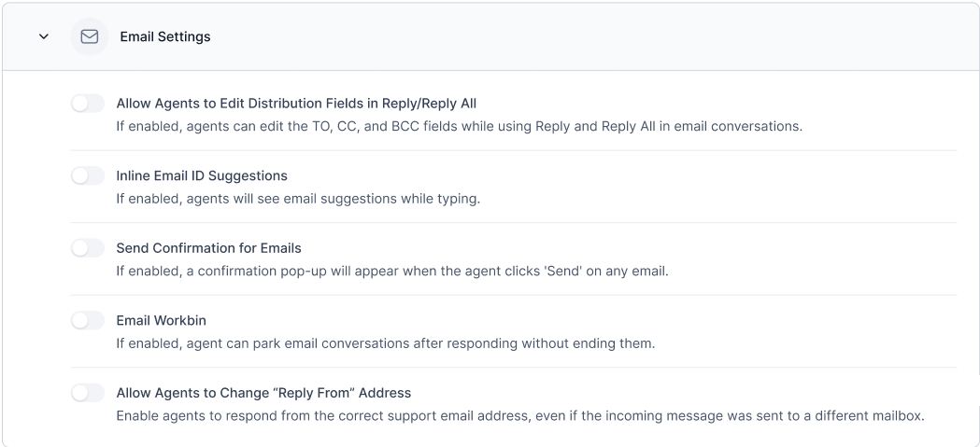Screen dimensions: 980x447
Task: Enable Allow Agents to Edit Distribution Fields toggle
Action: point(88,104)
